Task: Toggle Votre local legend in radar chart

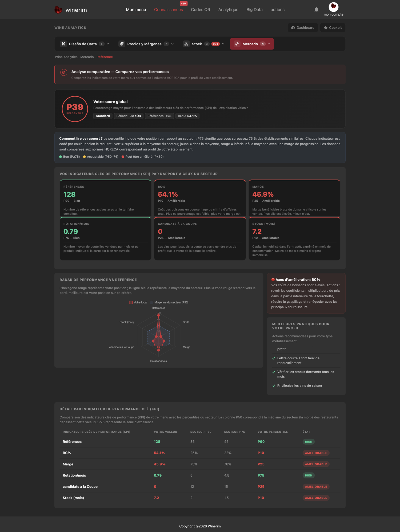Action: click(x=138, y=302)
